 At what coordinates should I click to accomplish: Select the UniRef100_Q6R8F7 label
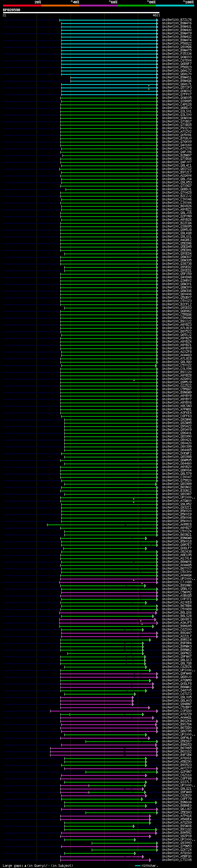point(176,64)
